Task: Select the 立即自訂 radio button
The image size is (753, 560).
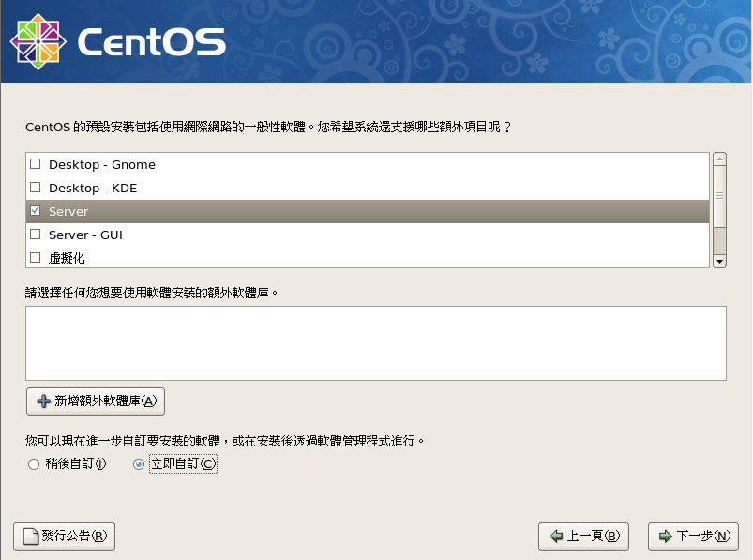Action: pyautogui.click(x=138, y=464)
